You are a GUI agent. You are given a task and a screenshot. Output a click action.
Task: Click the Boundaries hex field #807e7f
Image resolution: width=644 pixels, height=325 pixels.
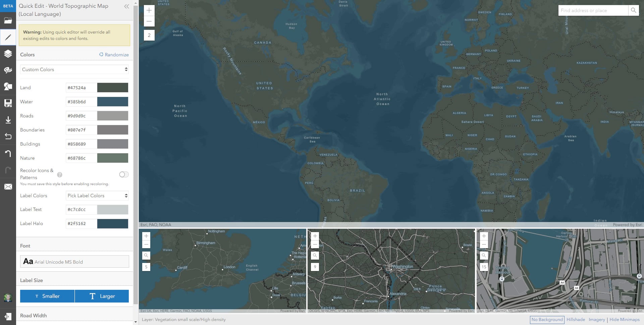(81, 130)
